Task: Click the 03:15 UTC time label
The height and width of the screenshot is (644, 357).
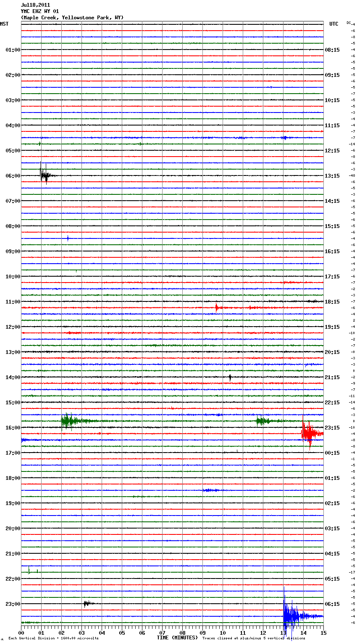Action: [332, 529]
